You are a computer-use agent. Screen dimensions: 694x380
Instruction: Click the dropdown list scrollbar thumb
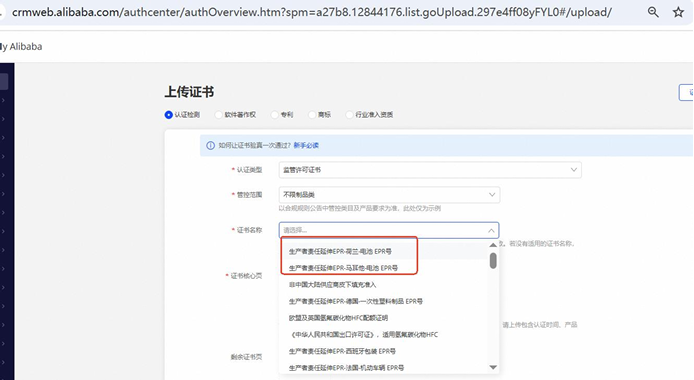click(493, 261)
